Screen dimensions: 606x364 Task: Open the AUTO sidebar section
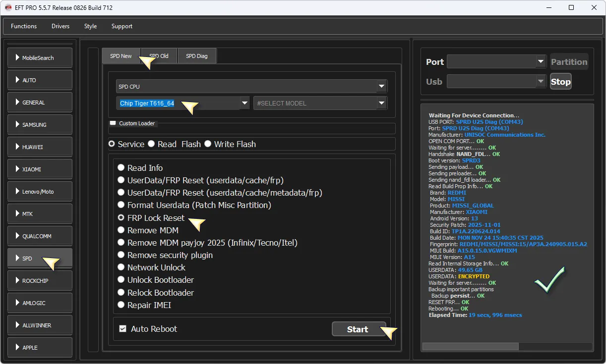tap(40, 80)
